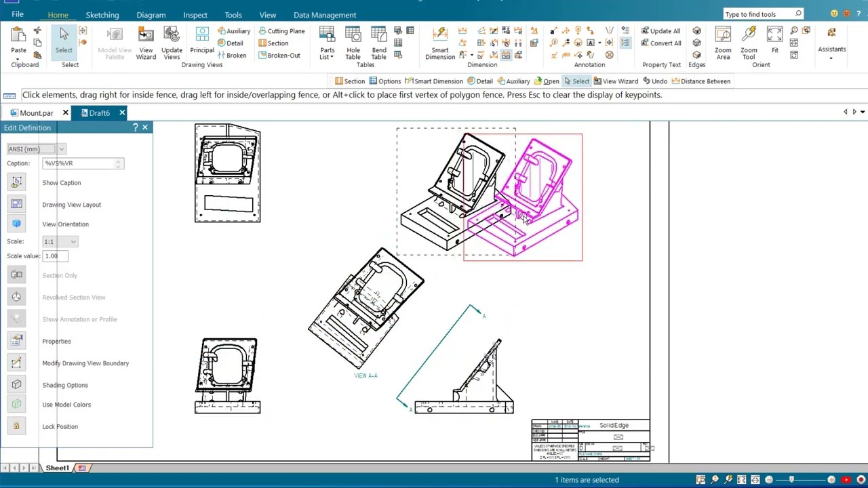Choose the Broken-Out section tool

279,56
